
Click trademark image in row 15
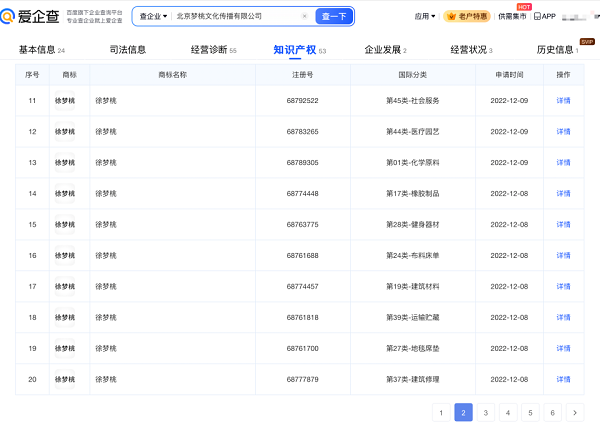[64, 225]
